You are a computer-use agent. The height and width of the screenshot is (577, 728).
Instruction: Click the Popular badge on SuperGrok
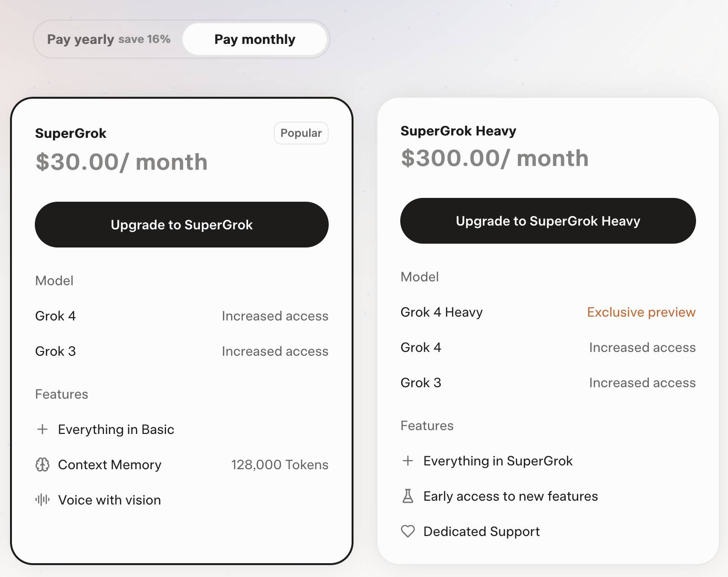[x=301, y=133]
